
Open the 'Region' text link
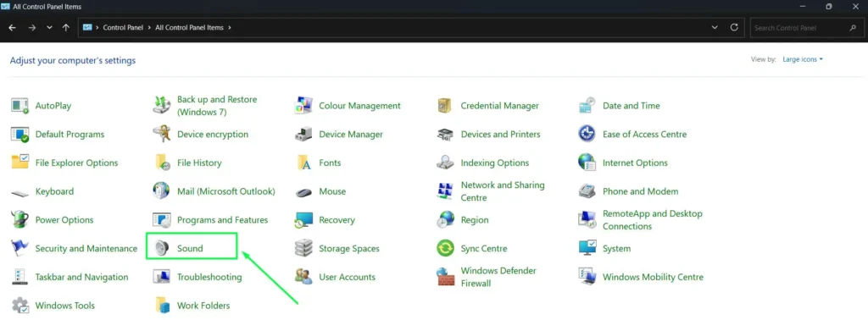475,220
